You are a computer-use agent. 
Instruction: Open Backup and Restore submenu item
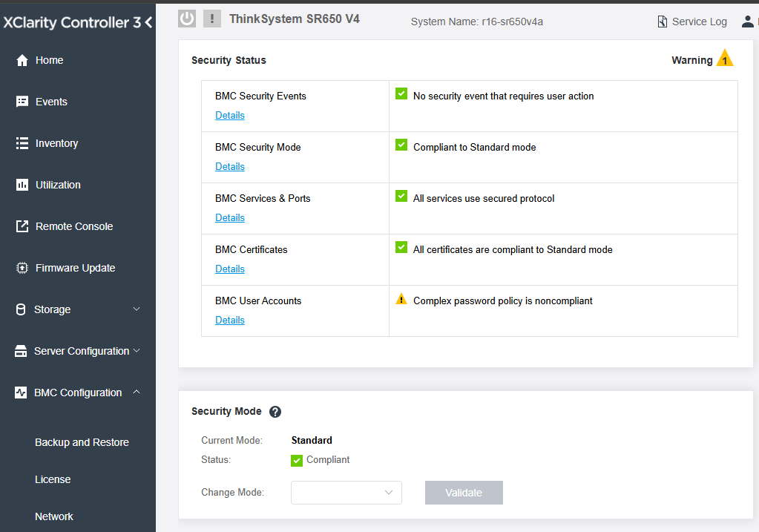pos(82,442)
